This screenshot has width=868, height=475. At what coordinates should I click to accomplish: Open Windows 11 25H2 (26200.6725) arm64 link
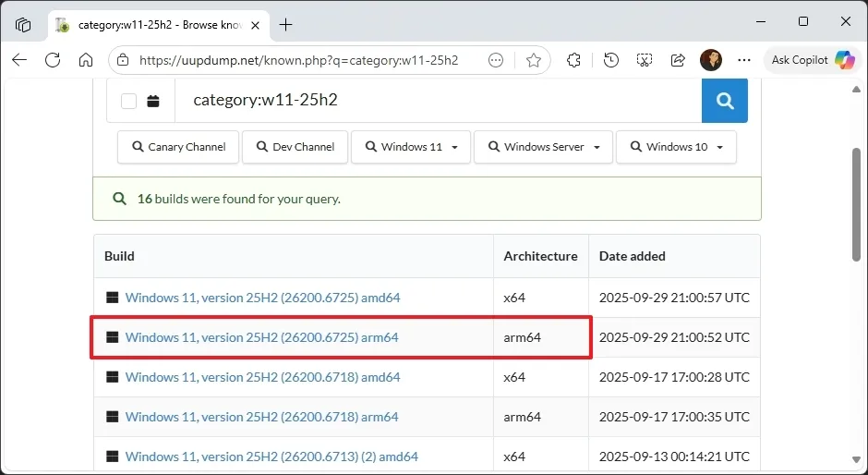(261, 337)
